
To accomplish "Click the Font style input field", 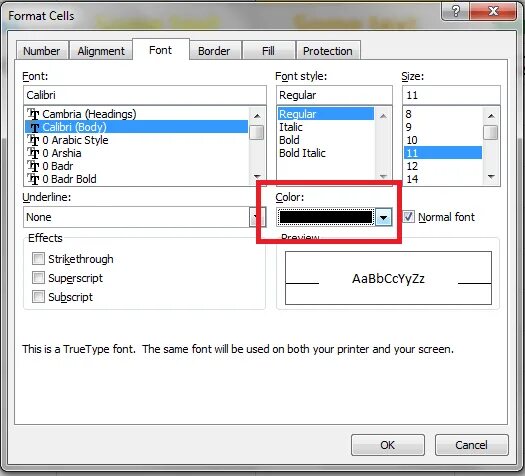I will (x=334, y=95).
